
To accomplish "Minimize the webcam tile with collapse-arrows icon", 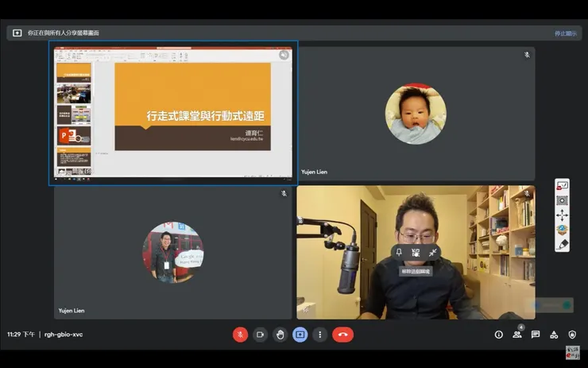I will pyautogui.click(x=432, y=253).
